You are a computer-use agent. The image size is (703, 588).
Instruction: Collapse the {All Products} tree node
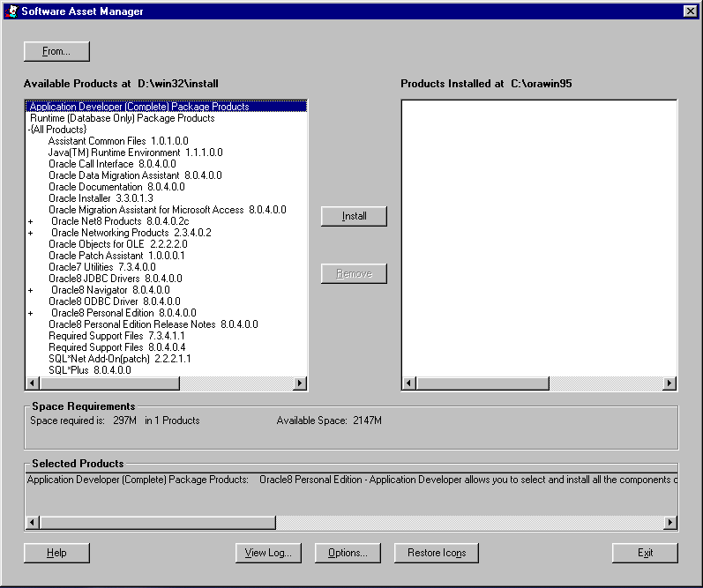tap(29, 130)
